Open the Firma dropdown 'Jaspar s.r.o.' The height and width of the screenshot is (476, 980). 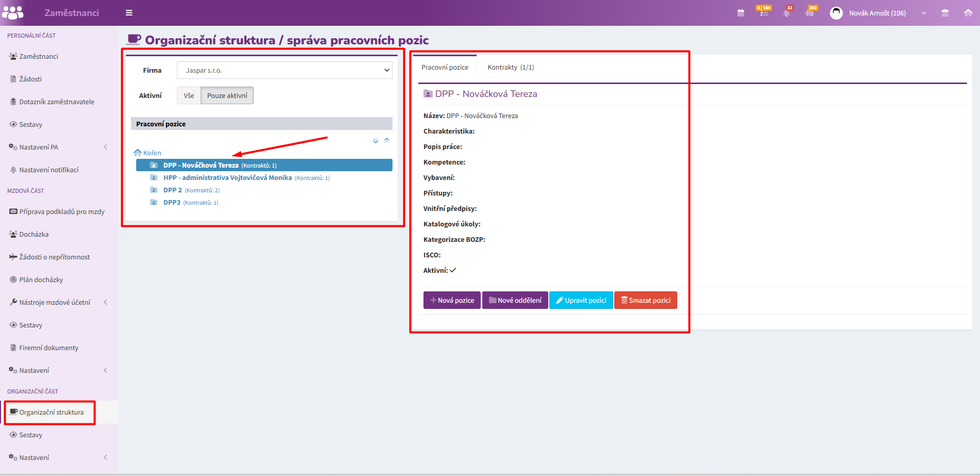[x=284, y=70]
